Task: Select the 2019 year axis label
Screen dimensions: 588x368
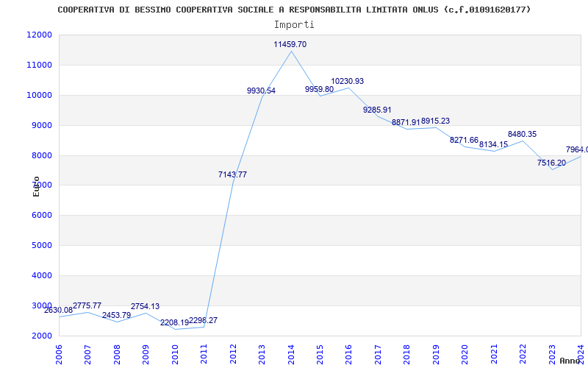Action: 436,354
